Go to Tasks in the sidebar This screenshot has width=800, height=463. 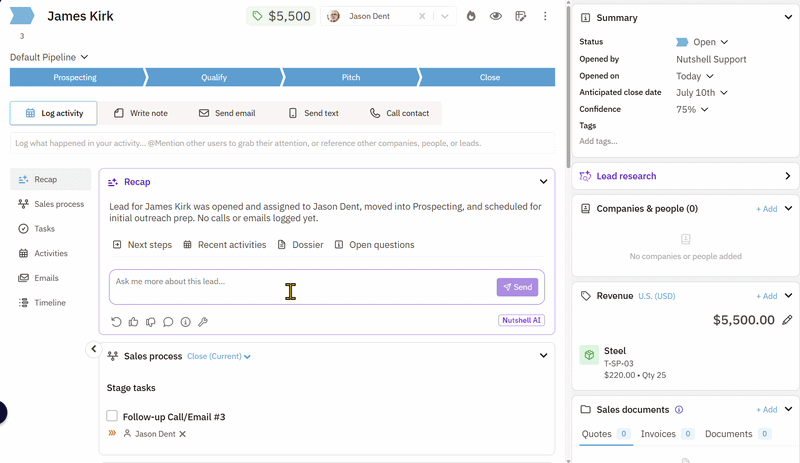37,229
